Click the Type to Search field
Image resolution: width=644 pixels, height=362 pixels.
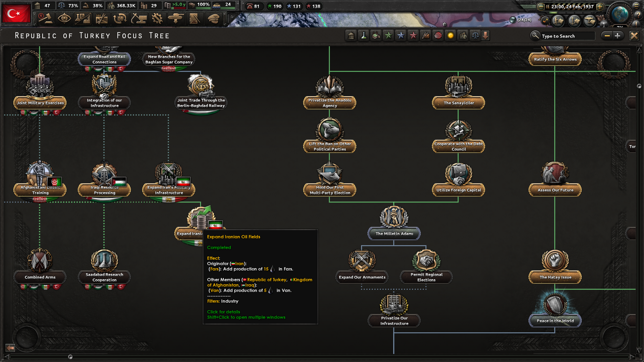click(568, 36)
